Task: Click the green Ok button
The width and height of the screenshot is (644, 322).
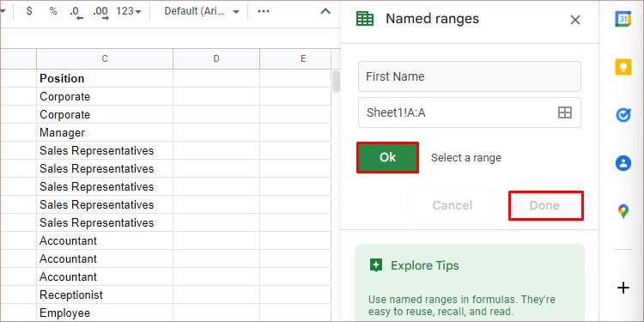Action: (388, 157)
